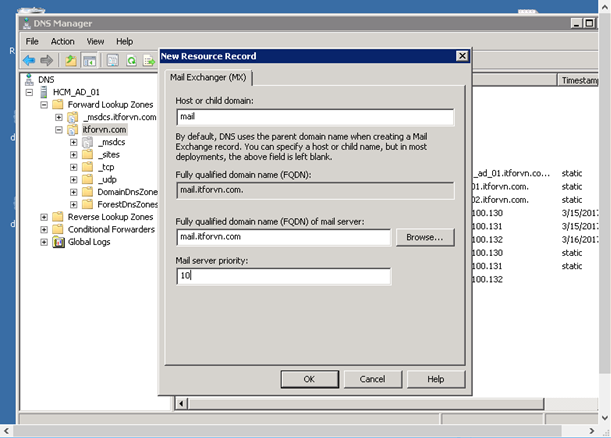The image size is (611, 438).
Task: Select the itforvn.com zone
Action: [103, 129]
